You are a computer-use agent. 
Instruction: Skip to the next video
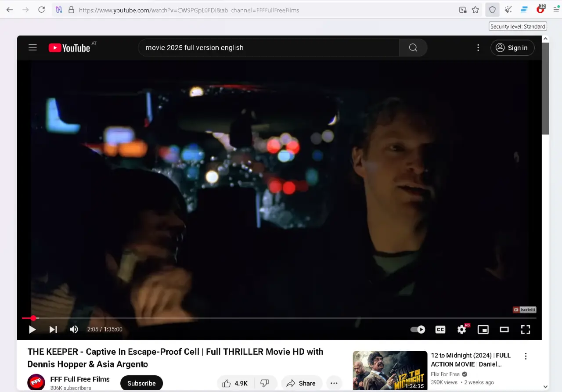click(x=53, y=329)
